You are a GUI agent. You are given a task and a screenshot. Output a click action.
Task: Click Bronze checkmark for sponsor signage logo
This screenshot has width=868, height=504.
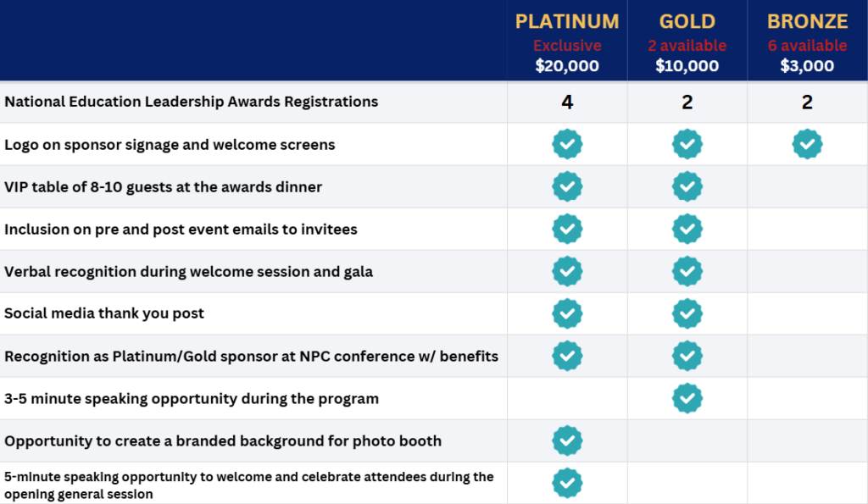click(807, 144)
